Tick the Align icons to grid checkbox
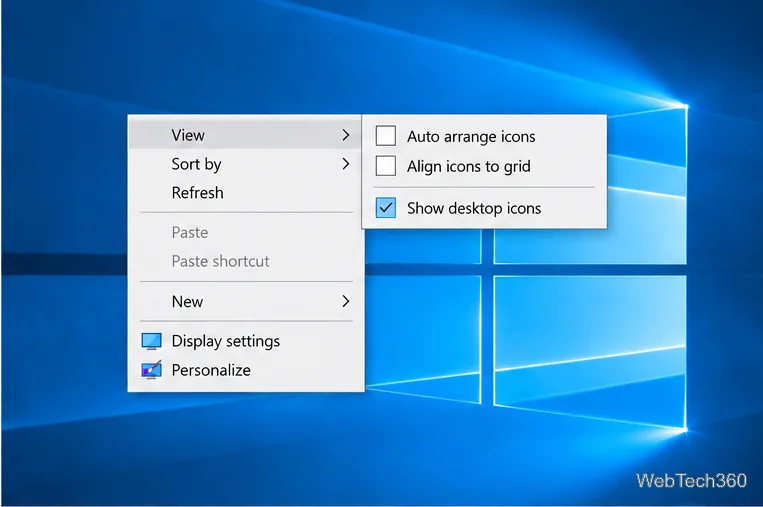763x507 pixels. click(x=386, y=166)
